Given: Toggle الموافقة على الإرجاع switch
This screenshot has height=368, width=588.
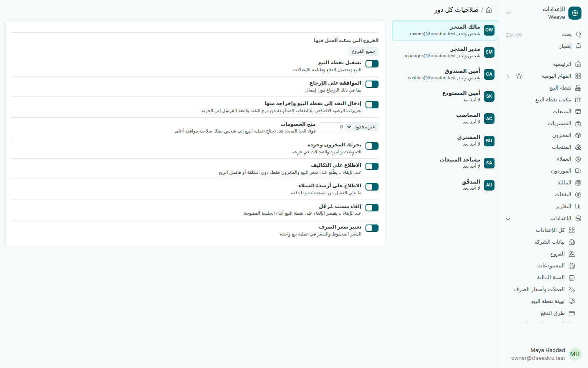Looking at the screenshot, I should (x=372, y=84).
